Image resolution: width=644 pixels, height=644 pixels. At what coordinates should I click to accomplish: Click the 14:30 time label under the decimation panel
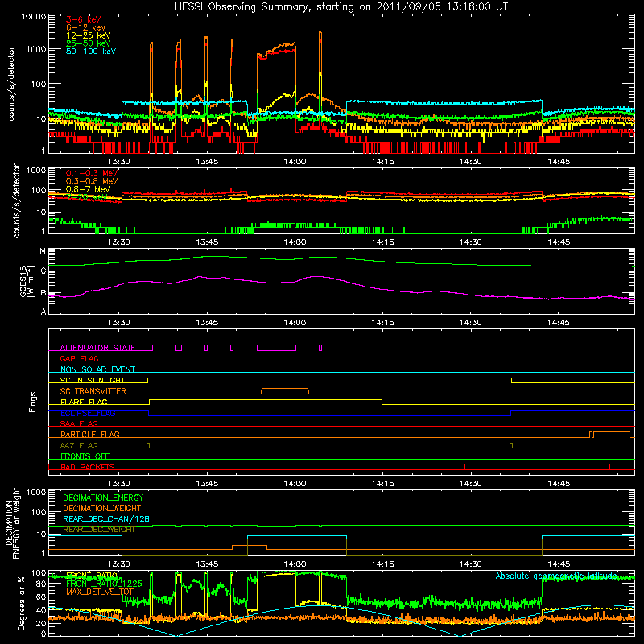(x=471, y=564)
